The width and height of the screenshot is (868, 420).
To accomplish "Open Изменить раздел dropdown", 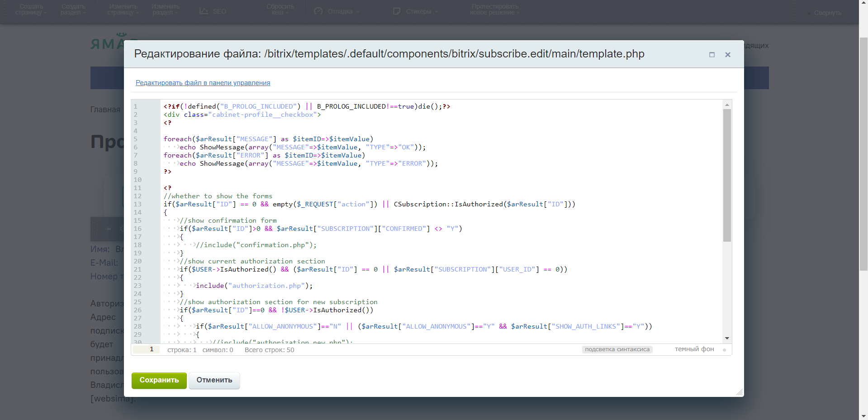I will tap(165, 10).
